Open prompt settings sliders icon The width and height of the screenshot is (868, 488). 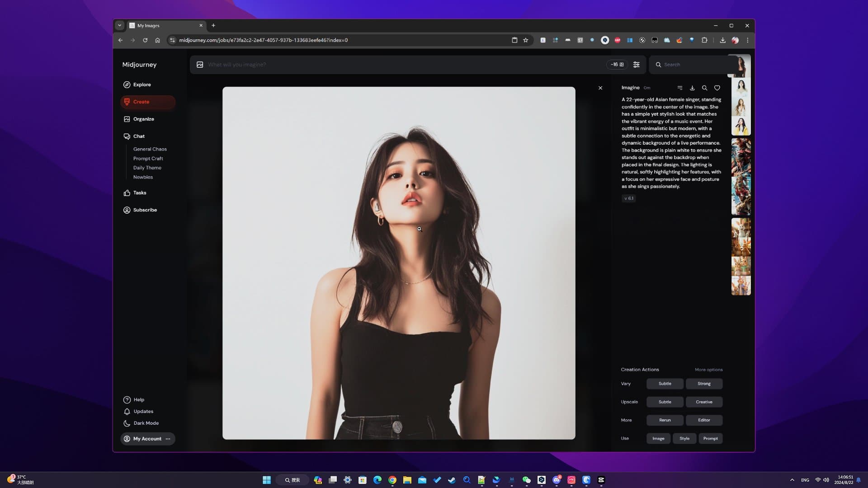point(636,65)
